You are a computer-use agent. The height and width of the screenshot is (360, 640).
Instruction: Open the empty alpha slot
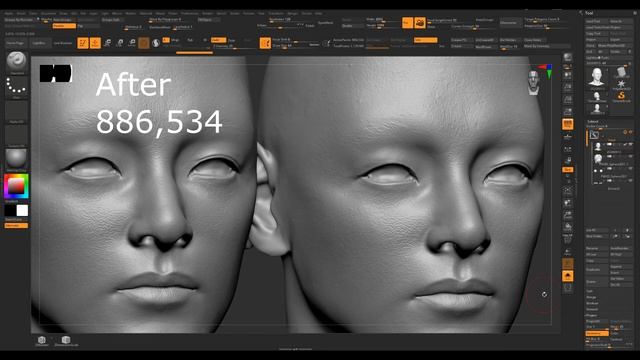point(16,111)
